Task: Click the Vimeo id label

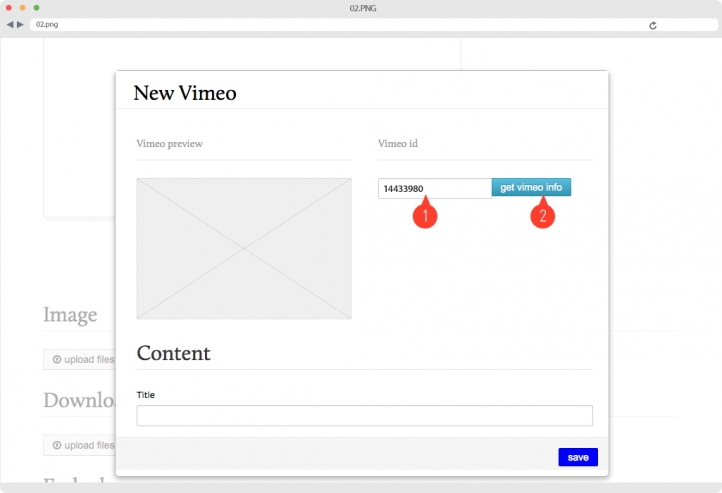Action: 398,144
